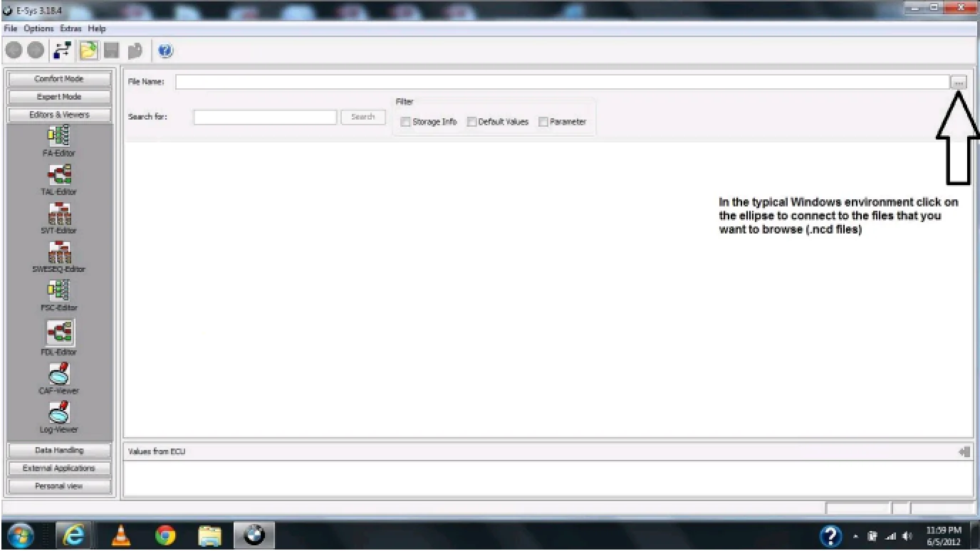Click the second grey round toolbar button

click(36, 51)
